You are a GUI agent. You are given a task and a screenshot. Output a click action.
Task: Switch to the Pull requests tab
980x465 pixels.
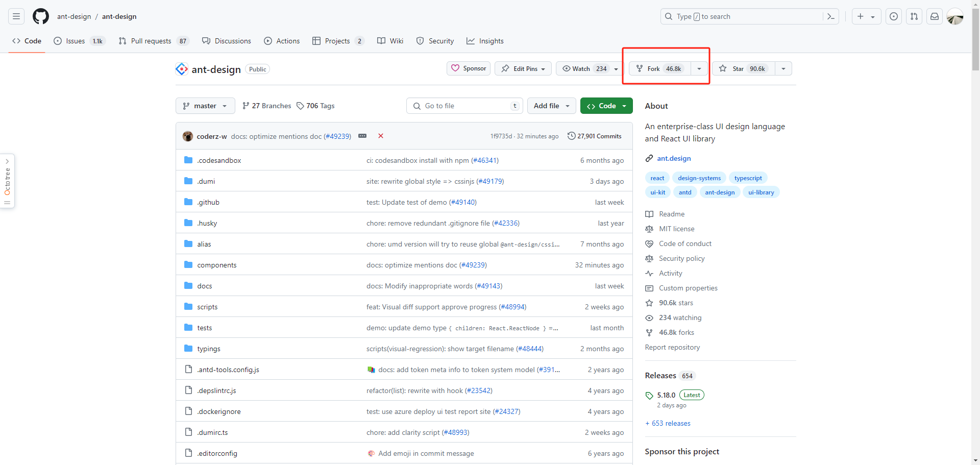click(154, 41)
